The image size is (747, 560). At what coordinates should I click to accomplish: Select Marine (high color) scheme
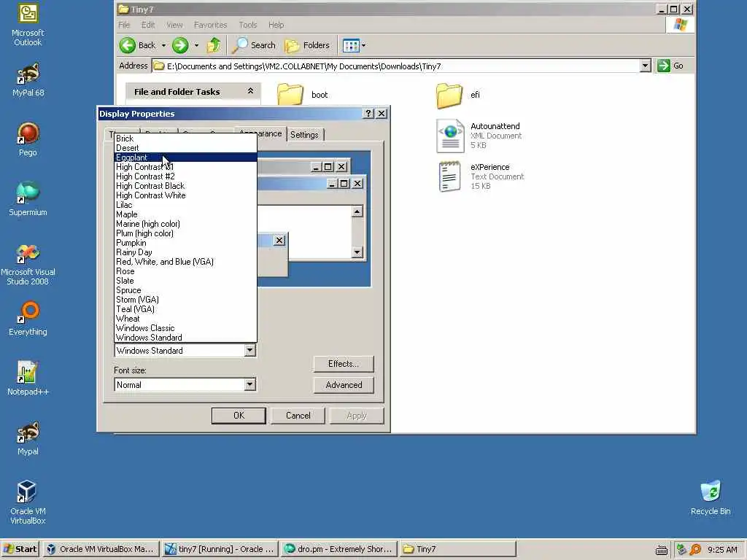pos(186,224)
